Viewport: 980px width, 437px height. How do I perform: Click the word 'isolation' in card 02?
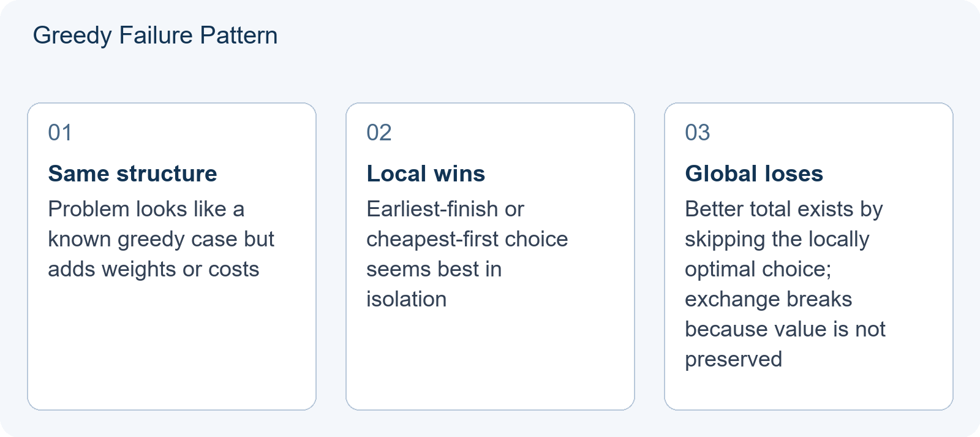[x=407, y=299]
